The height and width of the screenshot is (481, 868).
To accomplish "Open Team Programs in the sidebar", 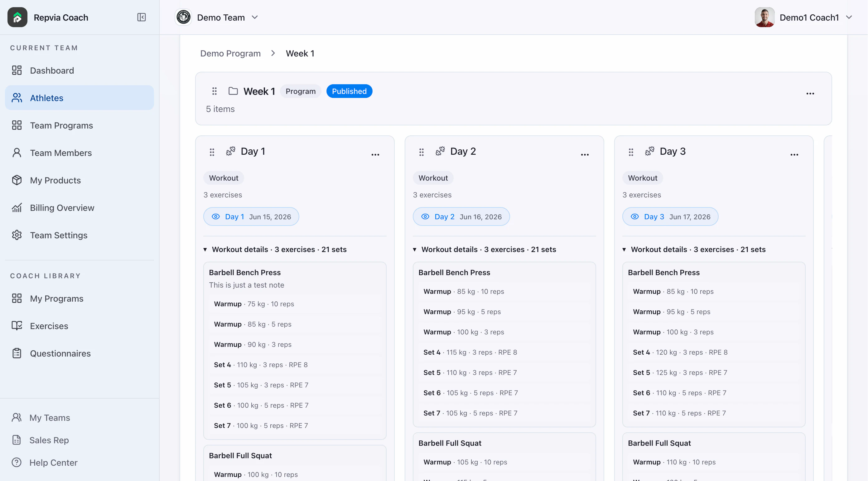I will coord(80,125).
